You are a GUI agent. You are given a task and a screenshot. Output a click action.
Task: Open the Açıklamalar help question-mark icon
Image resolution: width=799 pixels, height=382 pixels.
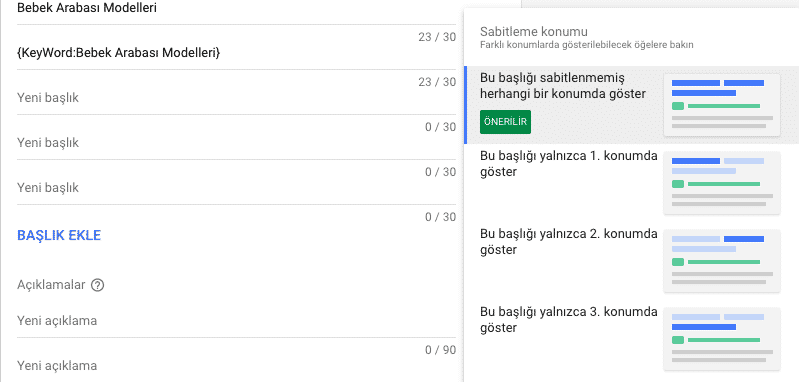[x=97, y=285]
